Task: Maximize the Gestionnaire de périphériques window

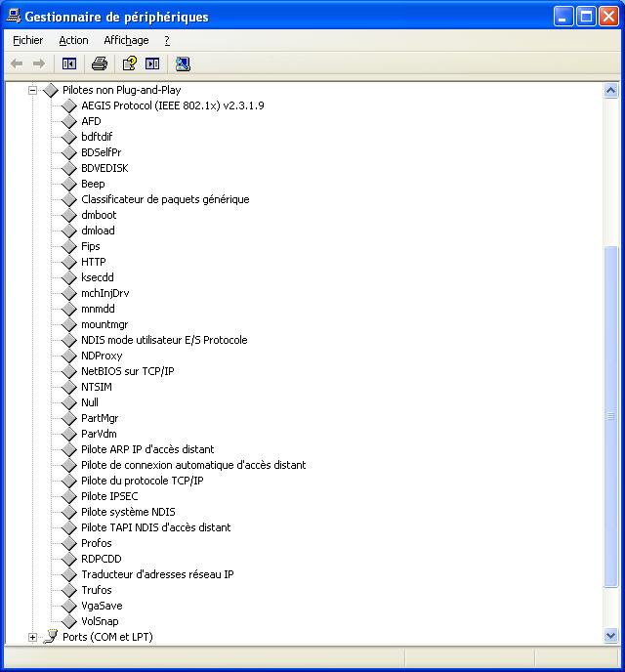Action: point(586,17)
